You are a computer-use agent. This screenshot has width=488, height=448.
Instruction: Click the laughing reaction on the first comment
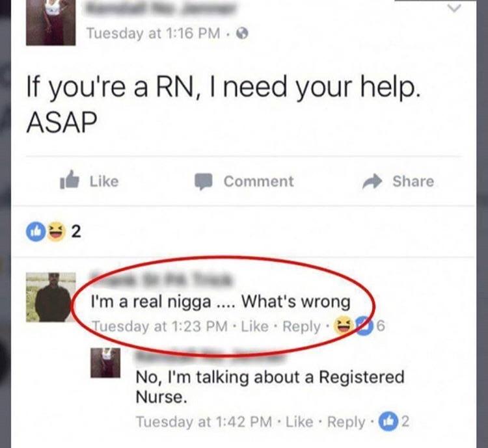344,326
